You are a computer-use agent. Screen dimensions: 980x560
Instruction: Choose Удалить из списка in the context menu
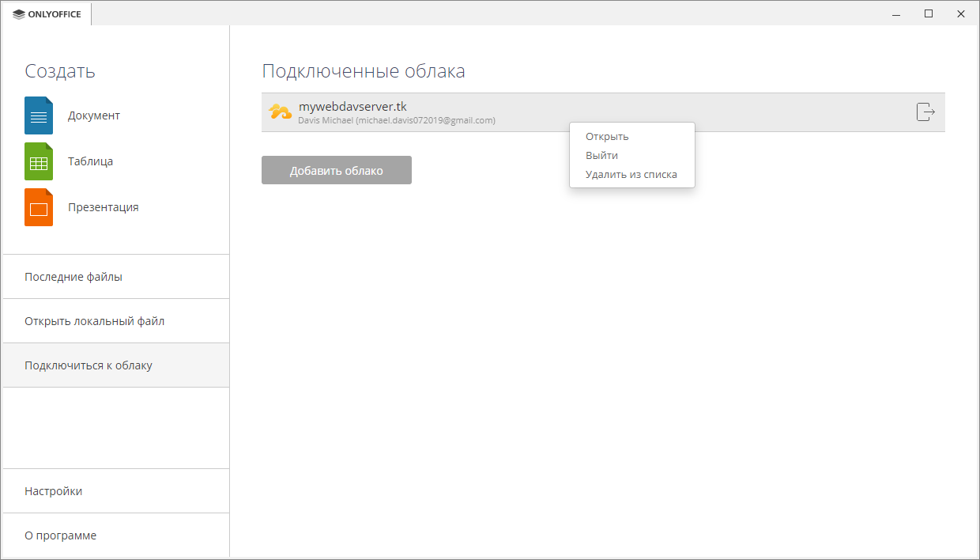tap(631, 175)
